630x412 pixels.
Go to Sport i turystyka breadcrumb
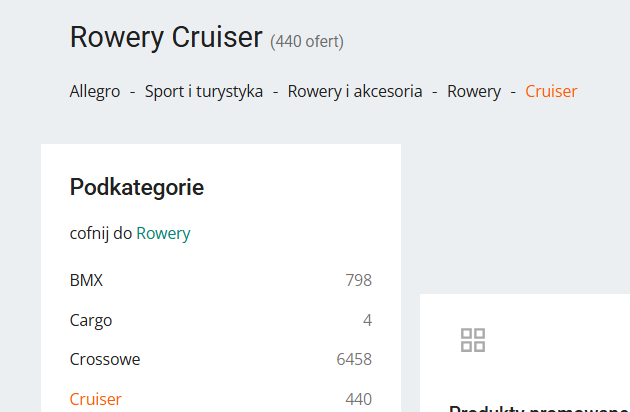(x=204, y=91)
